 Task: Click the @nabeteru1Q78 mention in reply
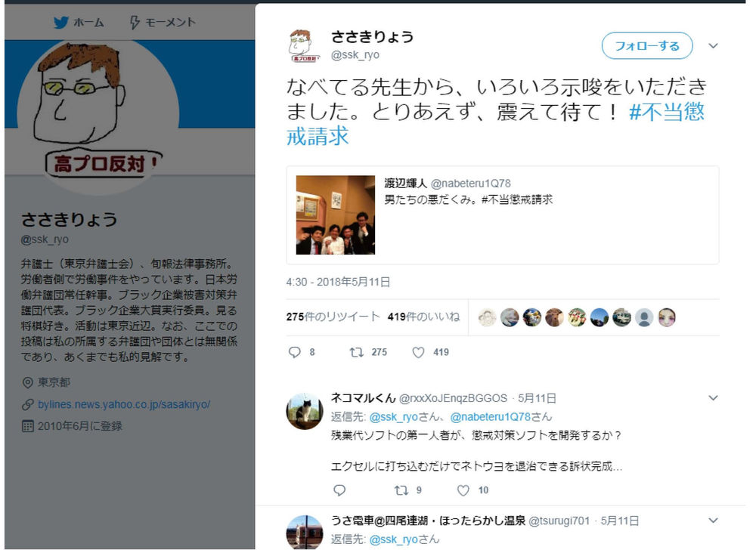491,416
